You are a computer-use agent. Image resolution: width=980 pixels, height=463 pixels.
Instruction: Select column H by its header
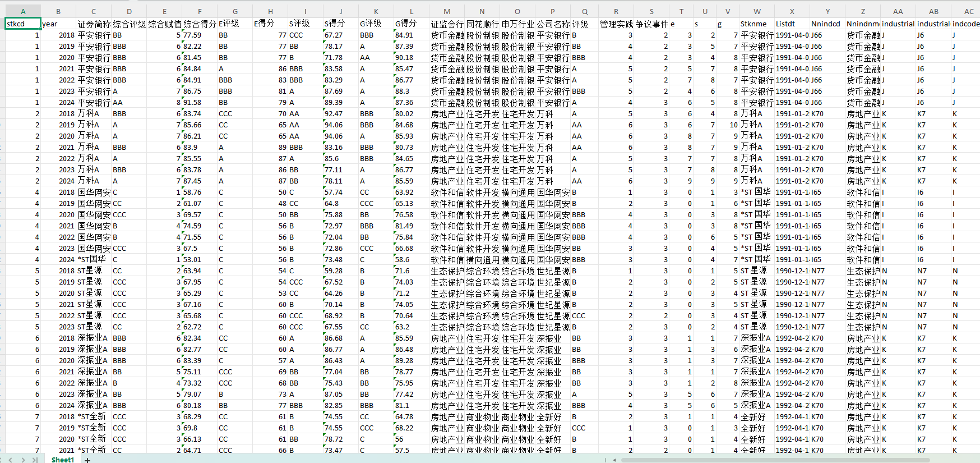270,11
